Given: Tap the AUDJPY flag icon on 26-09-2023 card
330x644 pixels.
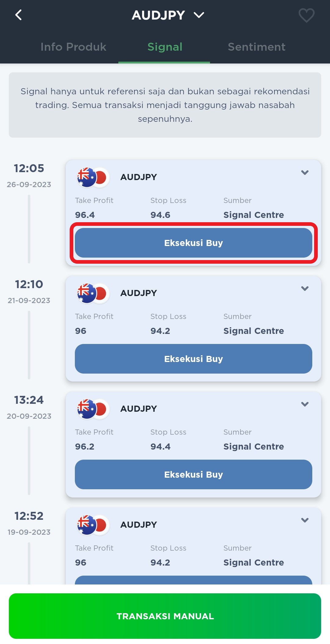Looking at the screenshot, I should click(x=93, y=177).
